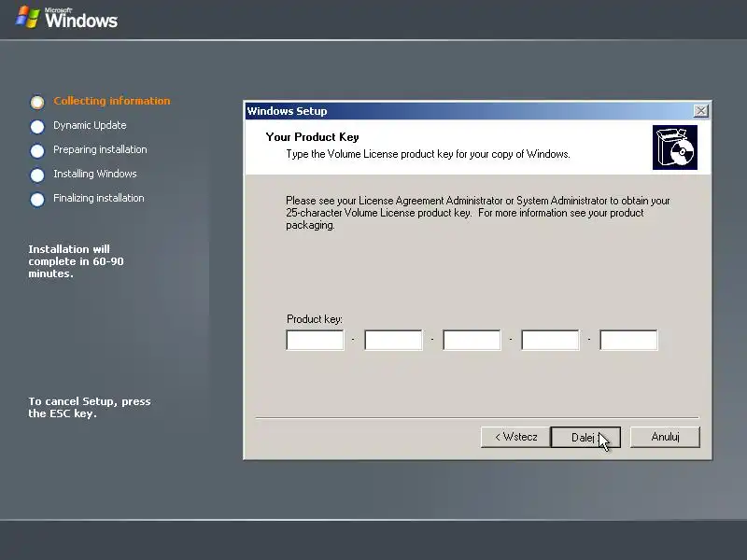
Task: Go back with the Wstecz button
Action: pyautogui.click(x=515, y=437)
